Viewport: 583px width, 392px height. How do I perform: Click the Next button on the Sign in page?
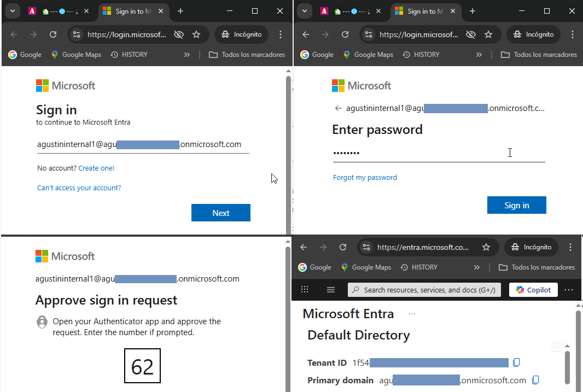pos(220,213)
